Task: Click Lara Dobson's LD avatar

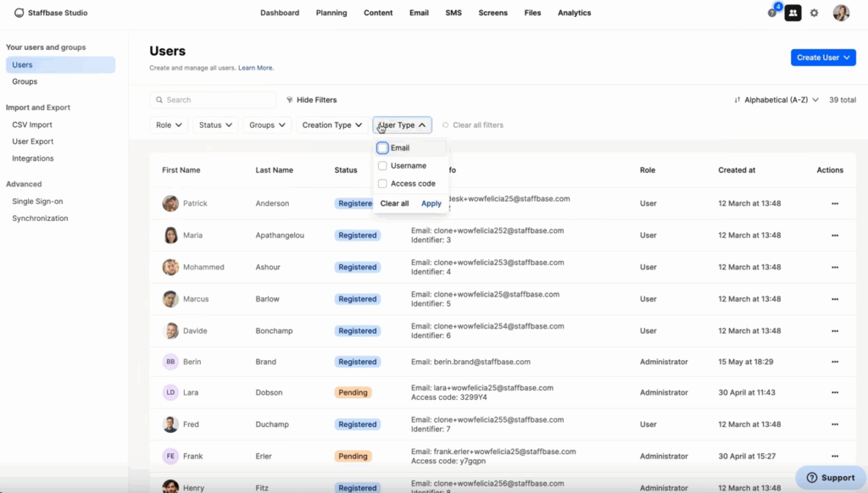Action: coord(170,393)
